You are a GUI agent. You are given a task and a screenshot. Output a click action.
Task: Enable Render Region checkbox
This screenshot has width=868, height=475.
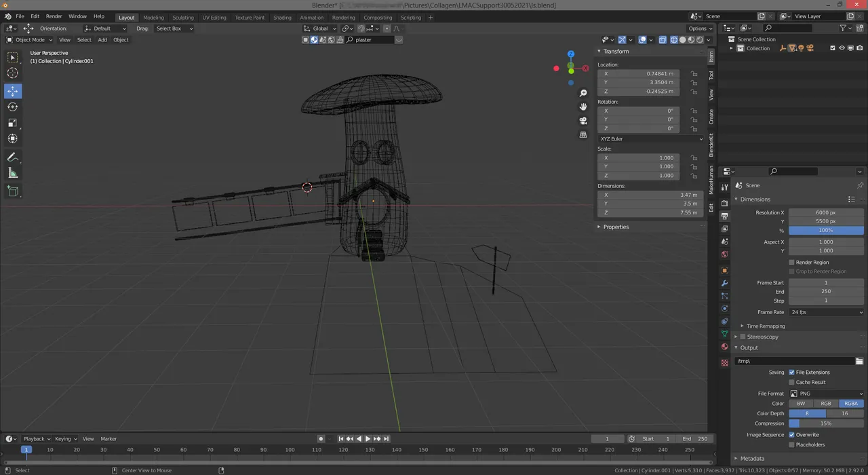coord(791,262)
